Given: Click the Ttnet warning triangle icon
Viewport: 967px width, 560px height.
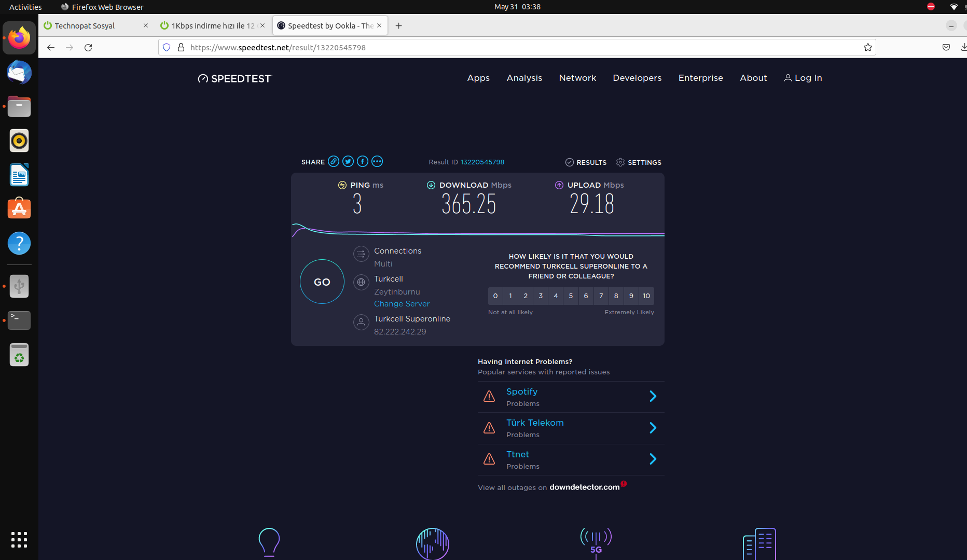Looking at the screenshot, I should pos(489,459).
